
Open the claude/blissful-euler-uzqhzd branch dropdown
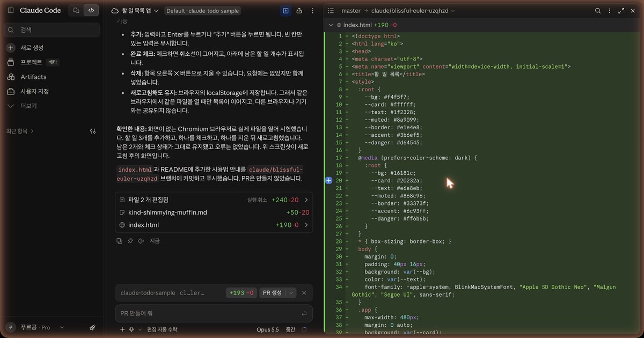click(414, 11)
